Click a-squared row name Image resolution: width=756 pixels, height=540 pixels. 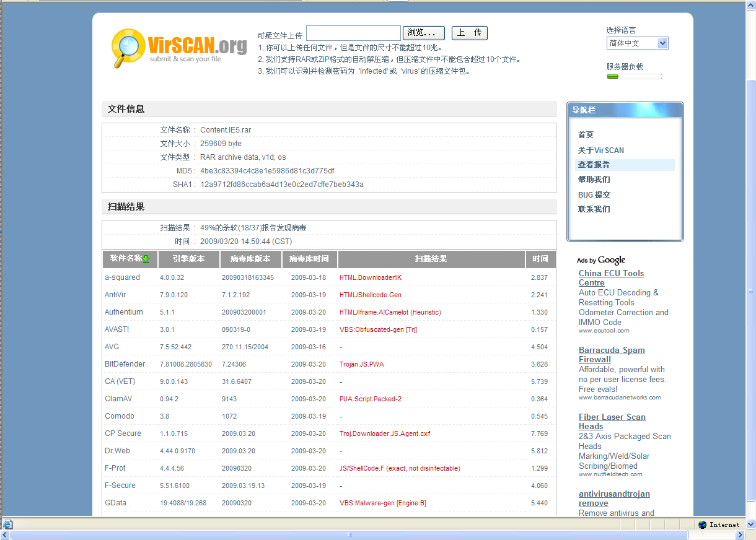click(122, 277)
